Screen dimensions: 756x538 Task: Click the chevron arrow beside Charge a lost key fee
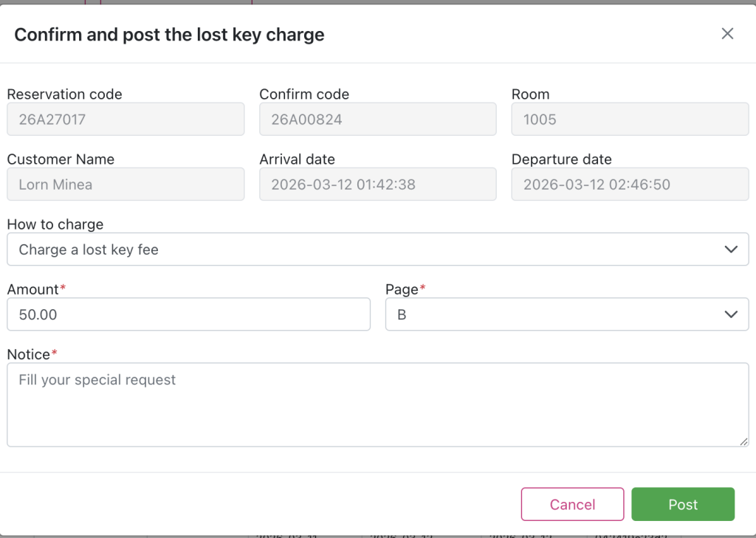[731, 249]
